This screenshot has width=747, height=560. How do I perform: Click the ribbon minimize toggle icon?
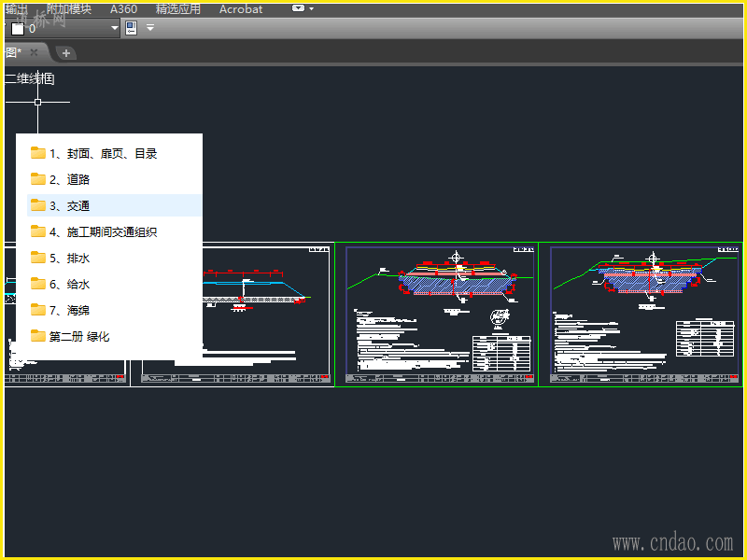coord(298,8)
